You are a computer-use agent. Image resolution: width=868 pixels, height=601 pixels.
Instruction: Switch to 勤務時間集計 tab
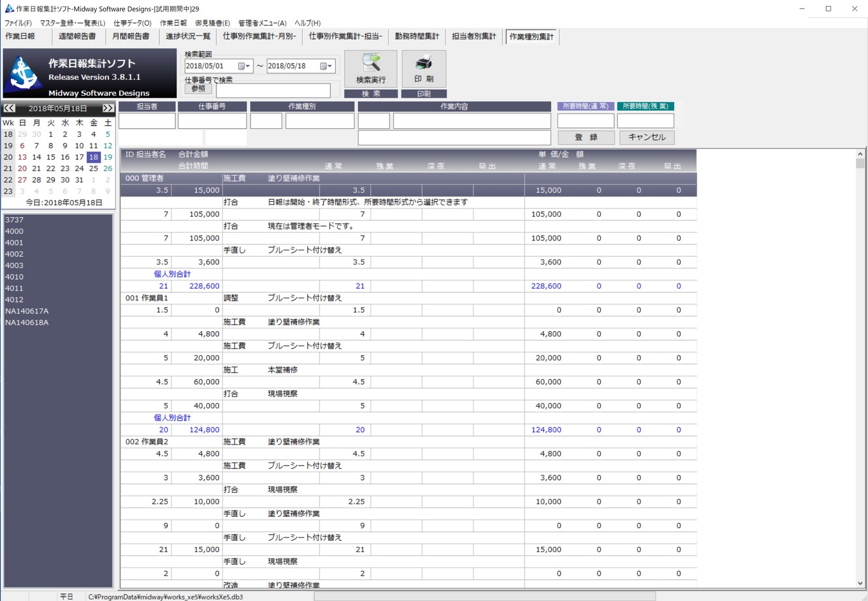pyautogui.click(x=417, y=36)
